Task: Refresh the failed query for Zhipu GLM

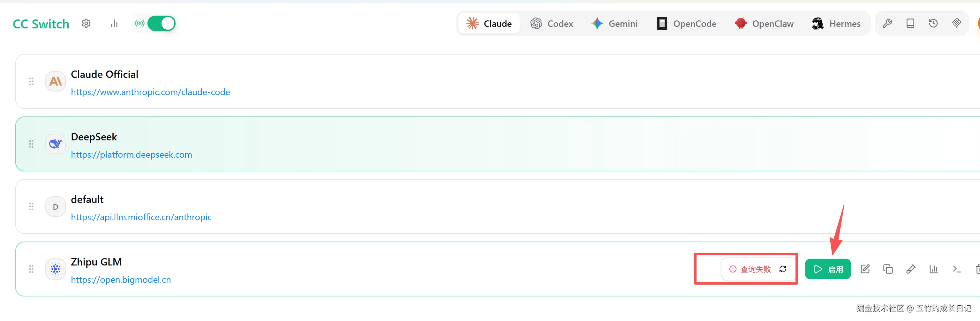Action: pyautogui.click(x=782, y=269)
